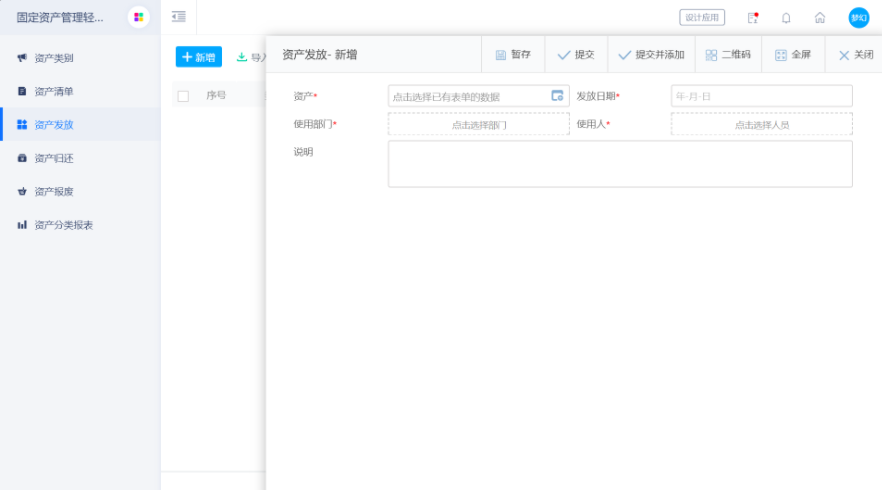Close the 资产发放 form panel
The height and width of the screenshot is (490, 882).
click(856, 55)
